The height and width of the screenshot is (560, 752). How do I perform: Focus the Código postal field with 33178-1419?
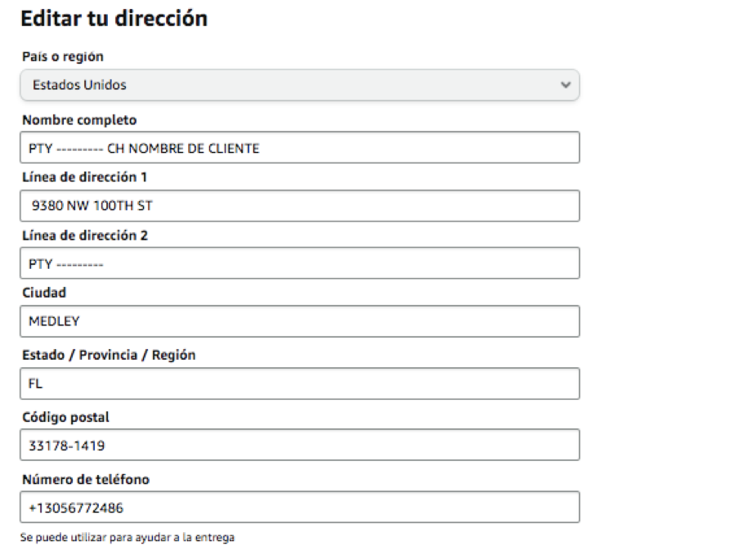pos(300,445)
